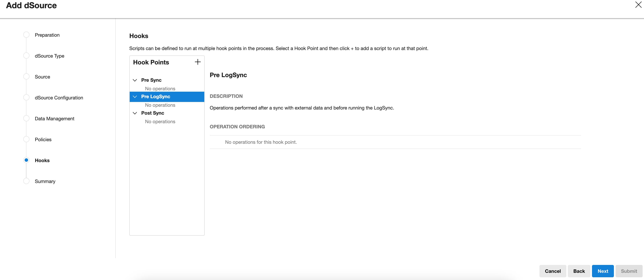
Task: Close the Add dSource dialog
Action: click(638, 5)
